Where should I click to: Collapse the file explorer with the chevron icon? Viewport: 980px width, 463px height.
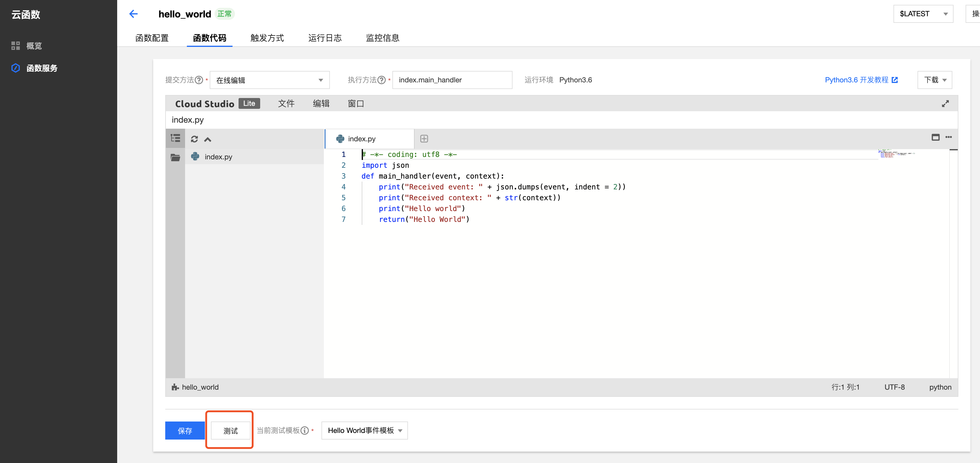[x=208, y=139]
